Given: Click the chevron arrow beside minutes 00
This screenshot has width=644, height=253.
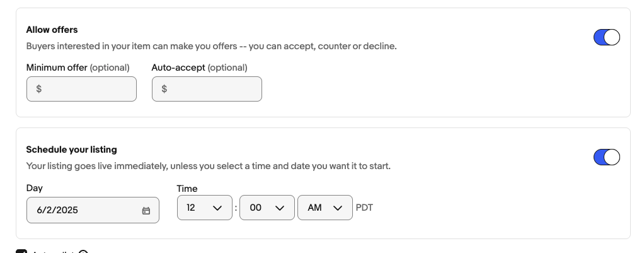Looking at the screenshot, I should point(280,208).
